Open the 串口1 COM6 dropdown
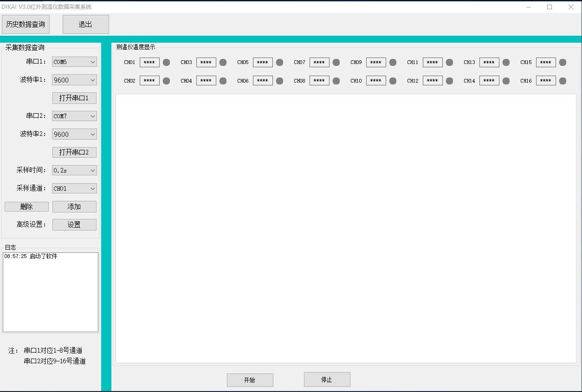The width and height of the screenshot is (582, 392). [x=74, y=62]
